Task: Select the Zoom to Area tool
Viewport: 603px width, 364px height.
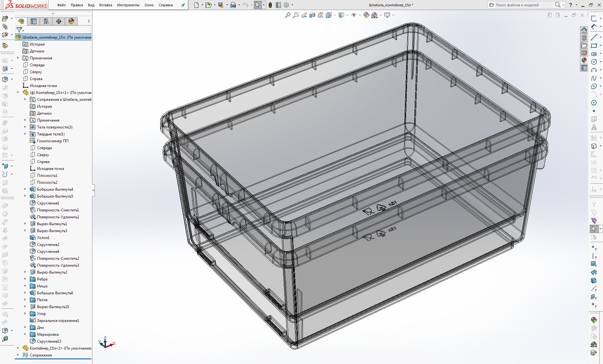Action: tap(296, 15)
